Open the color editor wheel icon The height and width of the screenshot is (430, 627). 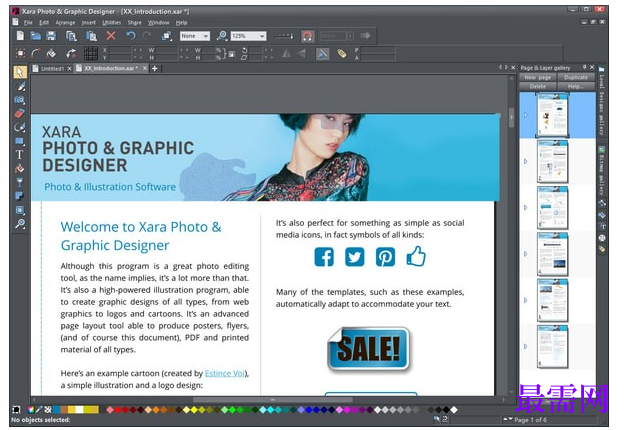[x=30, y=410]
